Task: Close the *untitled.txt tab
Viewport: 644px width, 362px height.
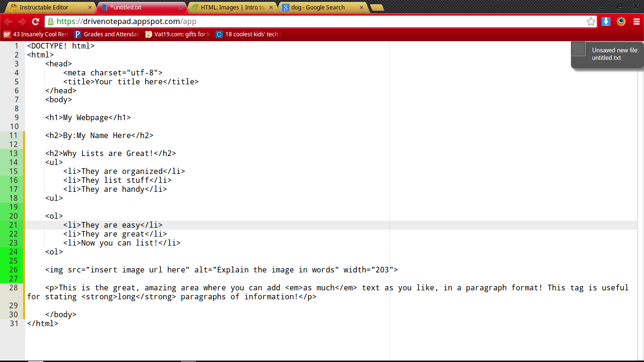Action: 181,8
